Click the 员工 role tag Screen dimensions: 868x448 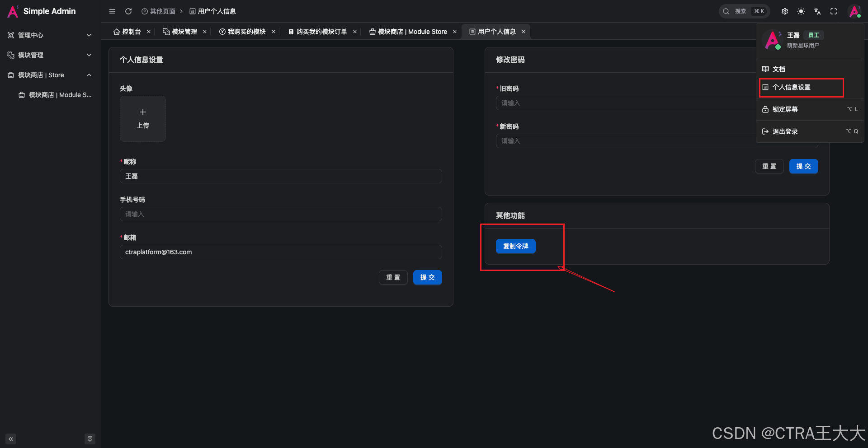pos(814,35)
